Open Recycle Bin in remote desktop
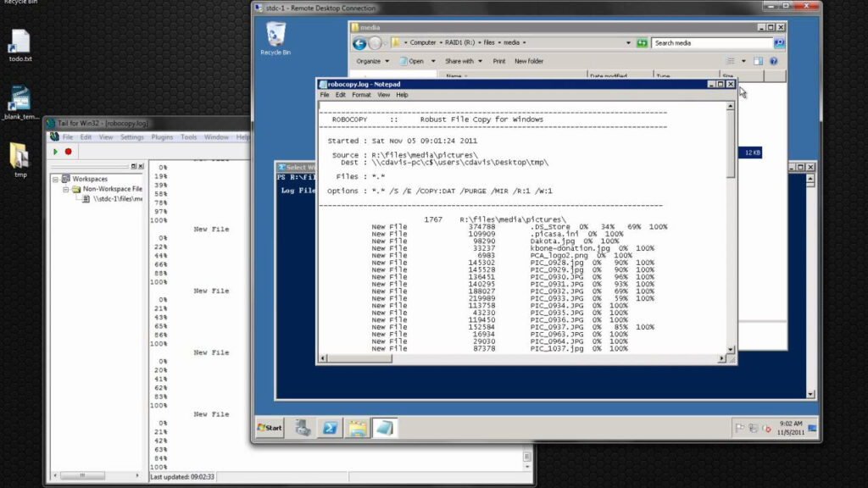The image size is (868, 488). coord(275,38)
